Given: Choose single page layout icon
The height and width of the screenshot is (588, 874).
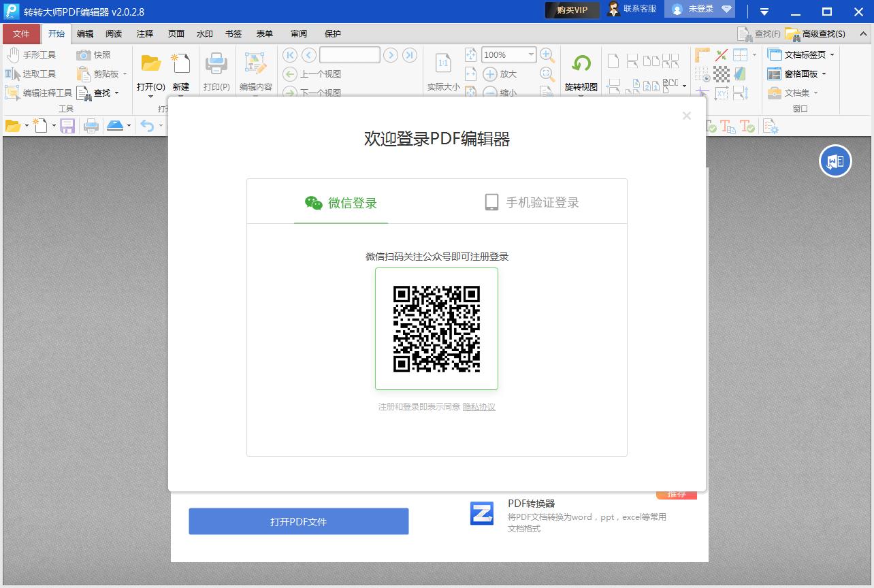Looking at the screenshot, I should pyautogui.click(x=613, y=61).
